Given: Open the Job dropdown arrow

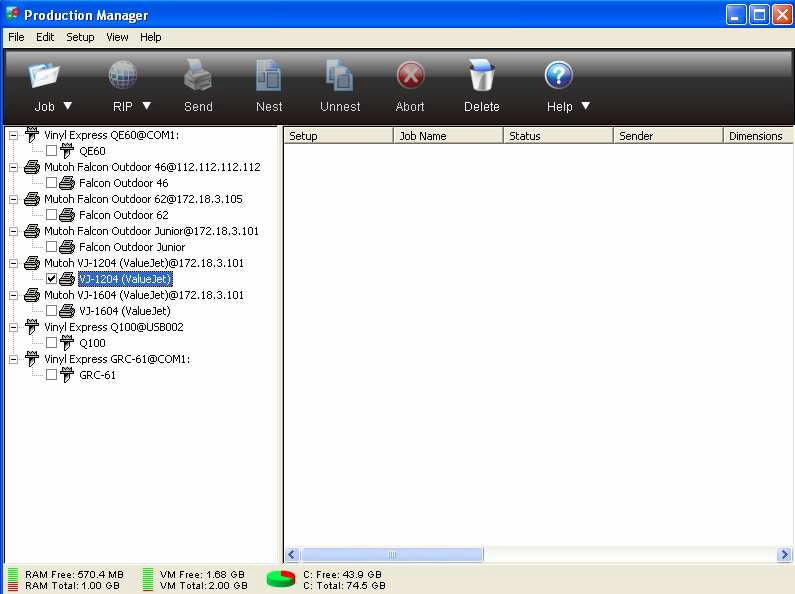Looking at the screenshot, I should tap(67, 106).
